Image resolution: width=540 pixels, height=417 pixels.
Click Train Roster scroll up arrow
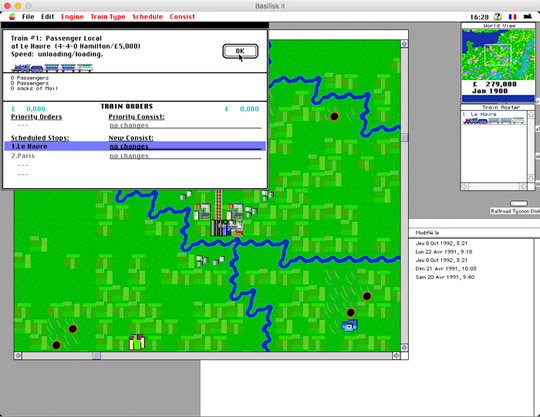(531, 115)
